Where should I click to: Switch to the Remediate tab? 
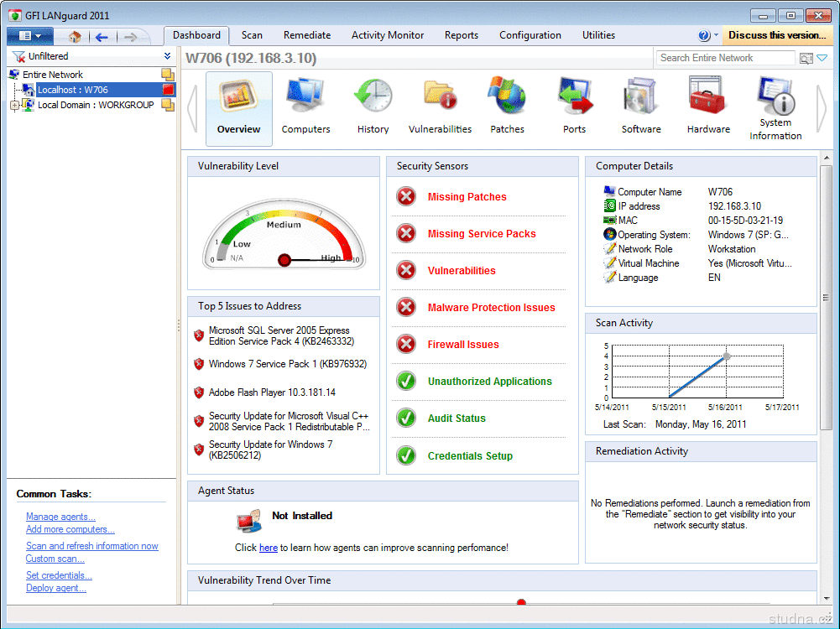tap(307, 35)
